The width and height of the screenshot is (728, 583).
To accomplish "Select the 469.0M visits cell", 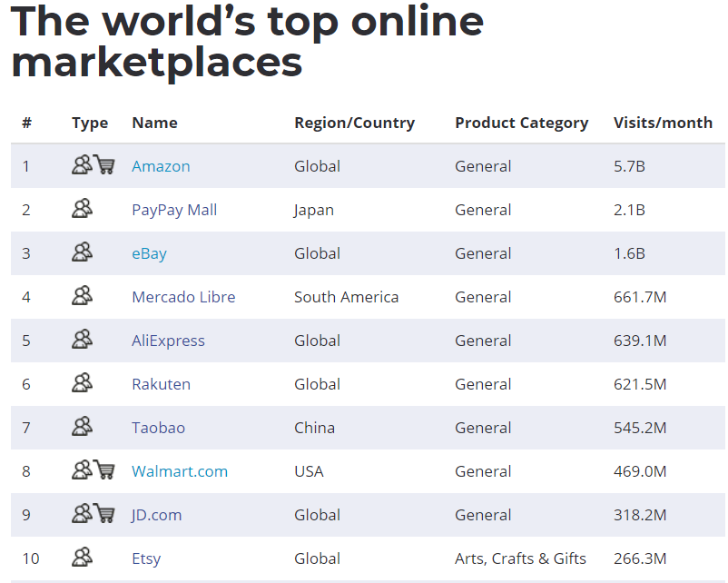I will pos(640,471).
